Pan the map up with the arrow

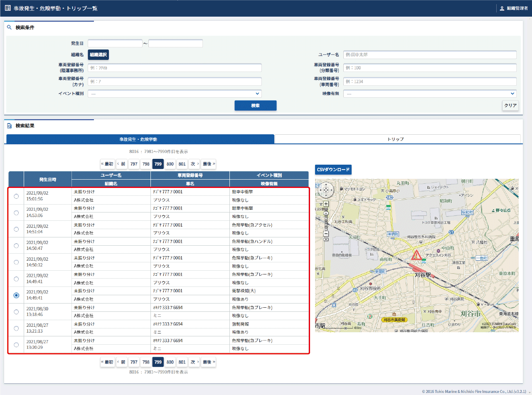point(326,185)
